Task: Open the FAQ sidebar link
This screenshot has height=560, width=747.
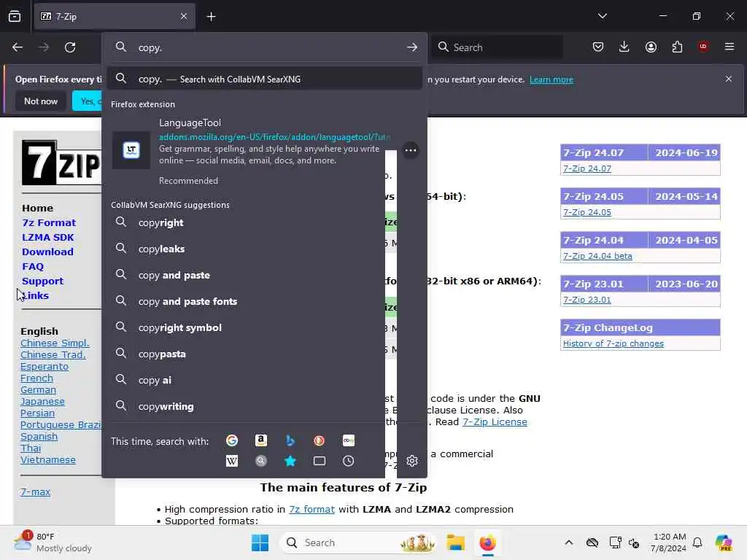Action: pyautogui.click(x=33, y=266)
